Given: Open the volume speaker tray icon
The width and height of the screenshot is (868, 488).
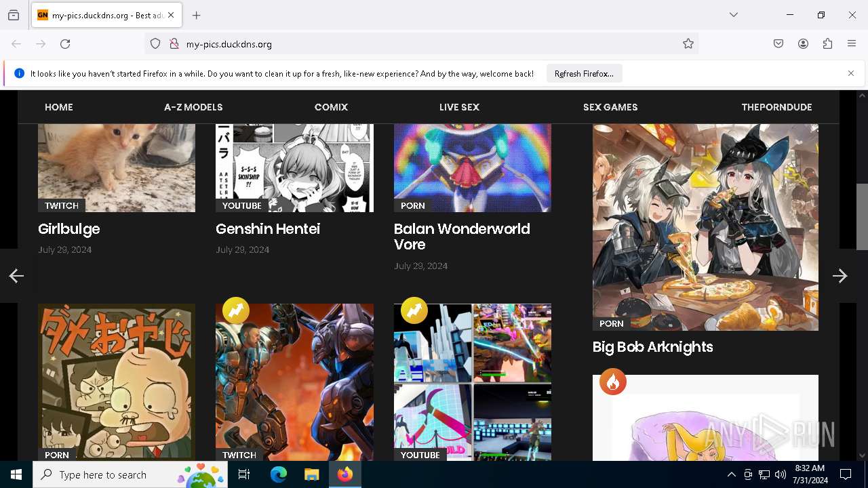Looking at the screenshot, I should pos(781,474).
